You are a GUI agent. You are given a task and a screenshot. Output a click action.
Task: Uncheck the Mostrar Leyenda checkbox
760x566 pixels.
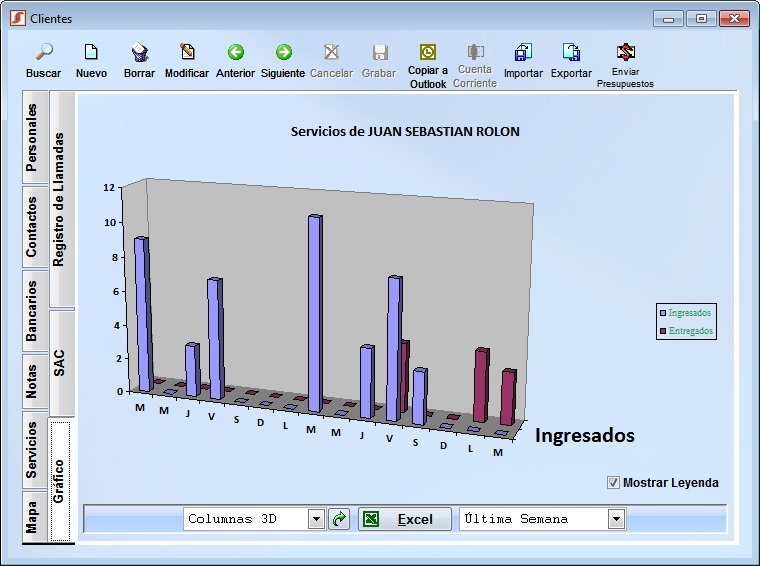(614, 483)
